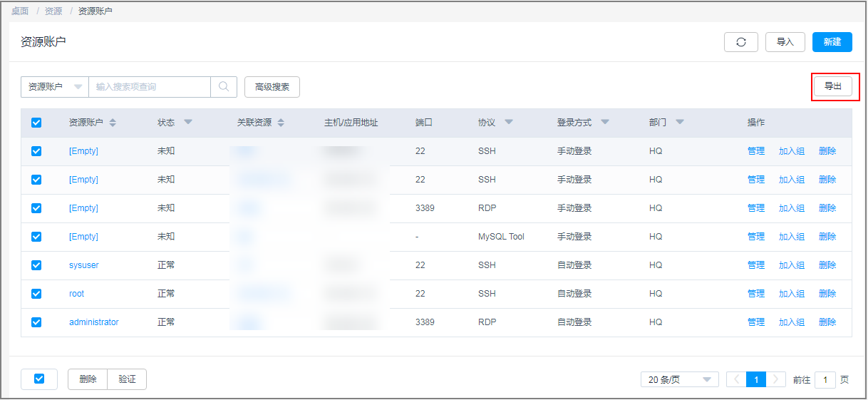This screenshot has height=400, width=868.
Task: Click the refresh icon button
Action: (x=741, y=42)
